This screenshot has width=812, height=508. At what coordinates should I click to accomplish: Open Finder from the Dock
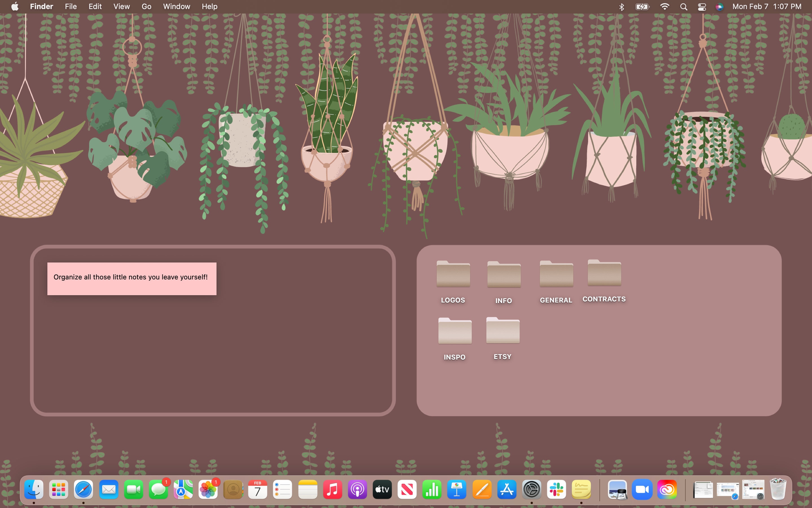pyautogui.click(x=34, y=490)
